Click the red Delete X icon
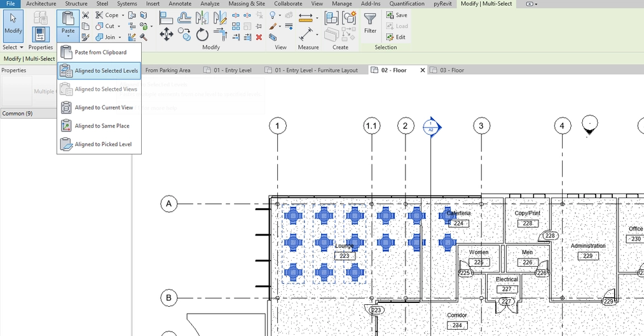Image resolution: width=644 pixels, height=336 pixels. point(259,37)
